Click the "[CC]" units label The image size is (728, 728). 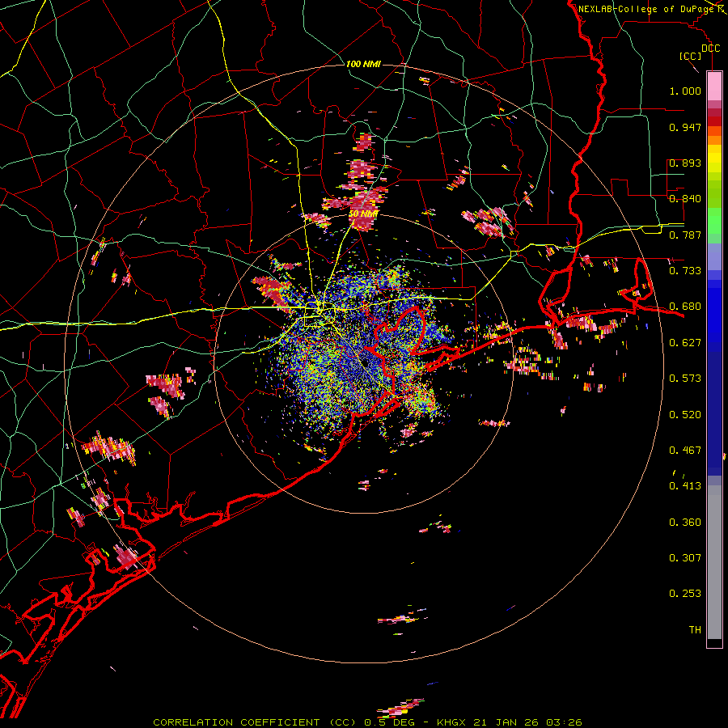point(690,56)
